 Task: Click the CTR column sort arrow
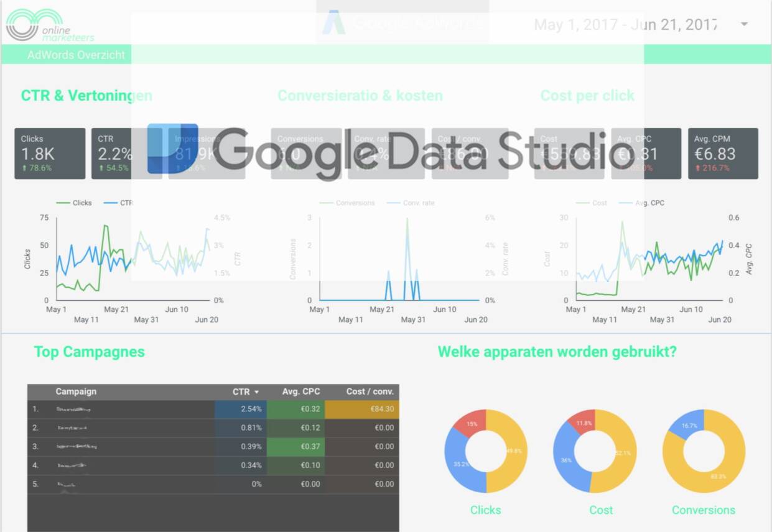[256, 392]
